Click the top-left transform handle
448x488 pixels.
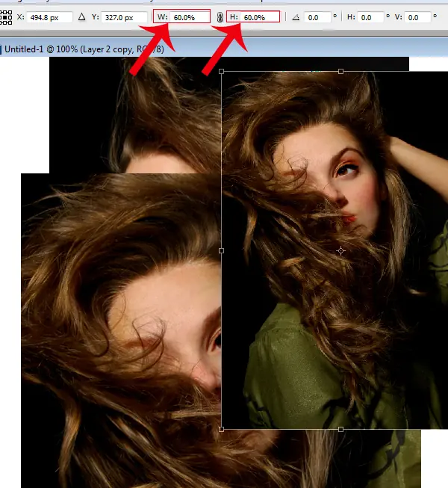click(x=221, y=72)
